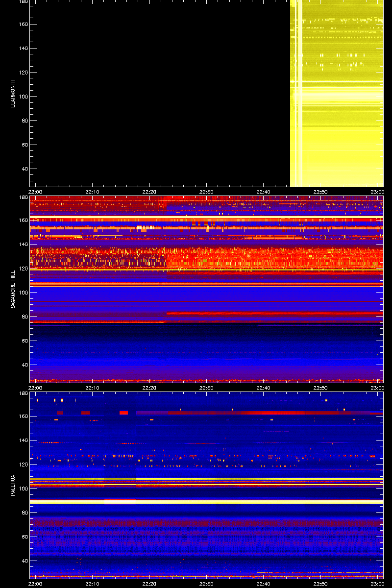Click the 80 frequency label on Learmonth axis
Viewport: 392px width, 588px height.
pos(24,121)
